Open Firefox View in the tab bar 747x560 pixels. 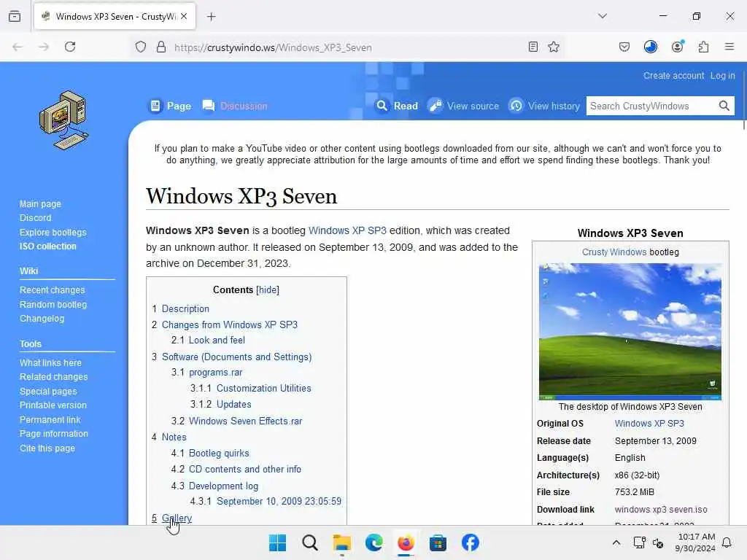pos(15,16)
